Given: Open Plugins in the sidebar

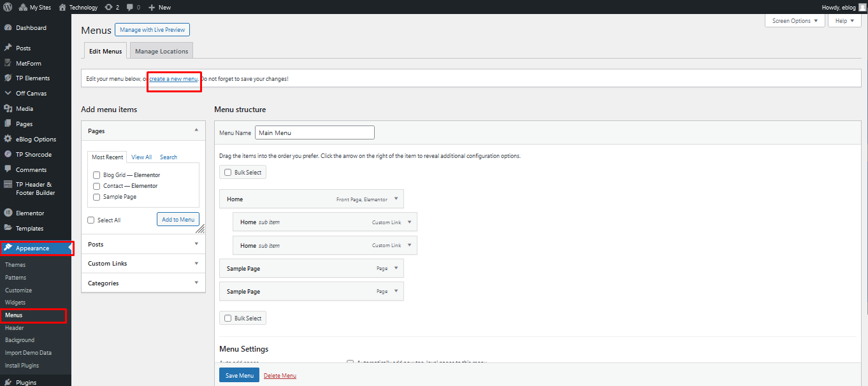Looking at the screenshot, I should pyautogui.click(x=25, y=382).
